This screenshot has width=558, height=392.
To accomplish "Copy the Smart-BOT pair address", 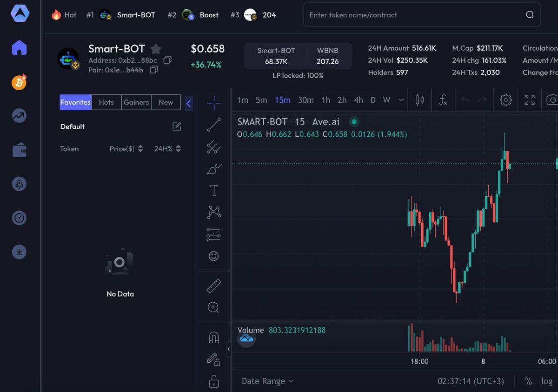I will click(154, 70).
